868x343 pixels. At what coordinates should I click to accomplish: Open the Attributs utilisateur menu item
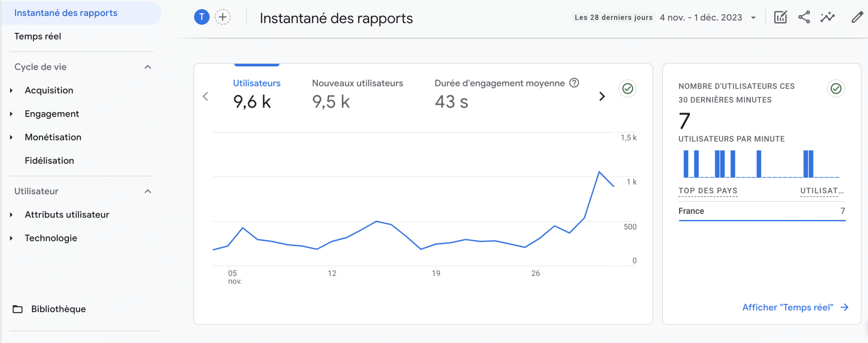tap(67, 215)
